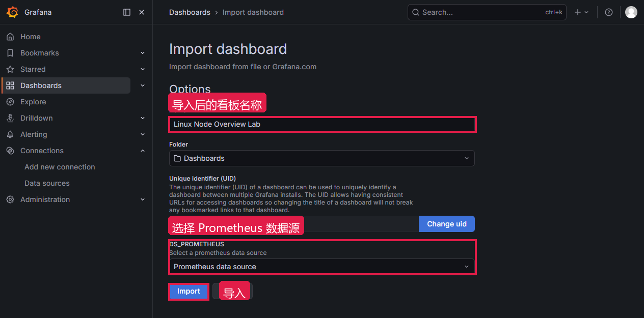Open Administration in the sidebar
This screenshot has width=644, height=318.
(x=45, y=199)
